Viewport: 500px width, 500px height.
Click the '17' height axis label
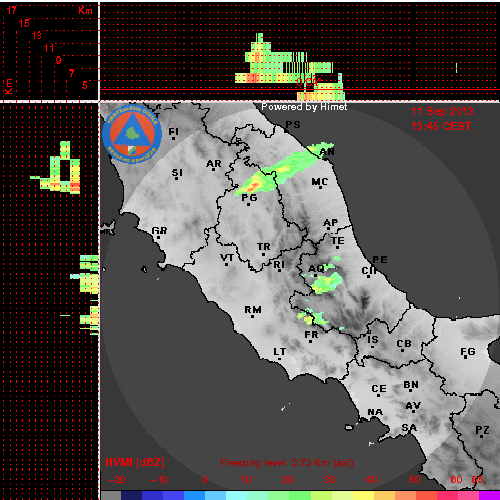(12, 10)
